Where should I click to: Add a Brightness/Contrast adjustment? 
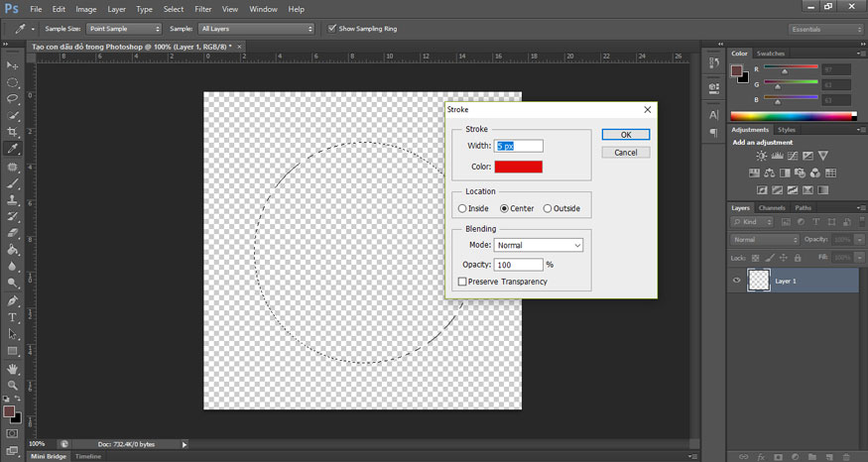coord(762,156)
